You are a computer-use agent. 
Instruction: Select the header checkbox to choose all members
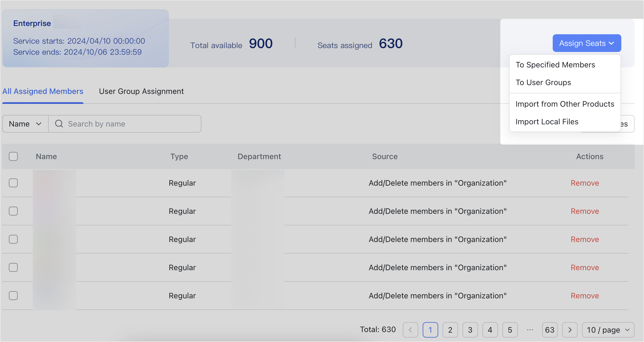13,156
